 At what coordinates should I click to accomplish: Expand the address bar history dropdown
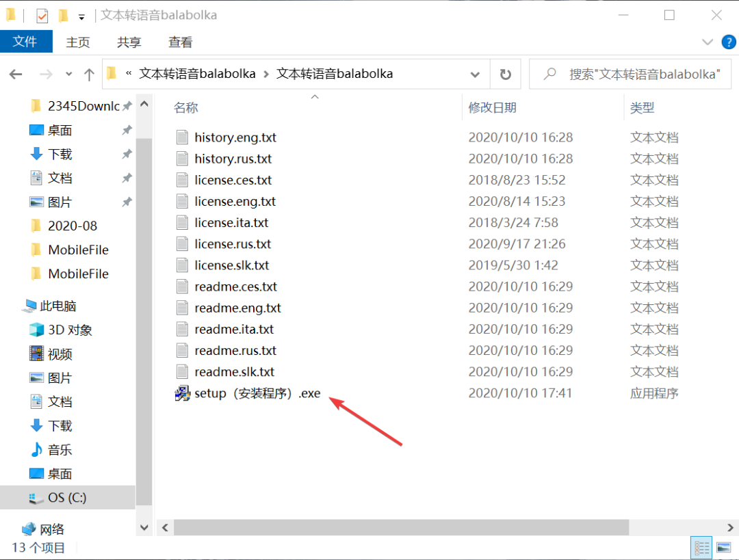pos(475,74)
